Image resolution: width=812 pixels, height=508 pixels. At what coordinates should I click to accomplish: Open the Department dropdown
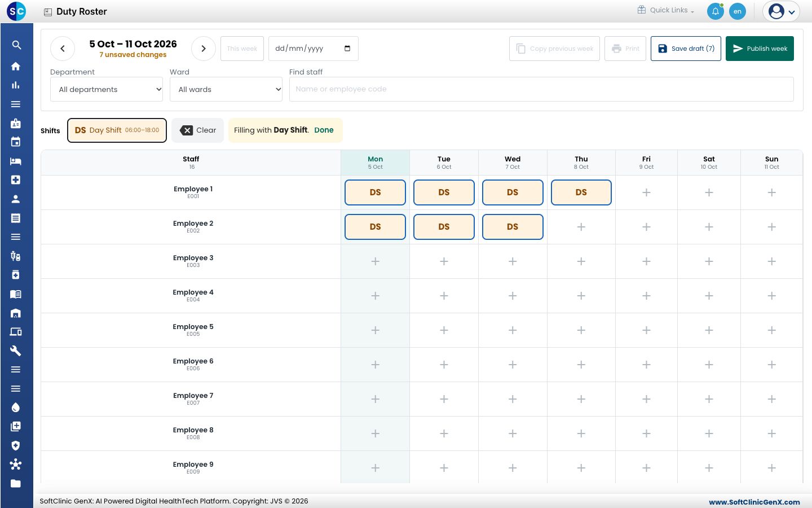point(107,89)
